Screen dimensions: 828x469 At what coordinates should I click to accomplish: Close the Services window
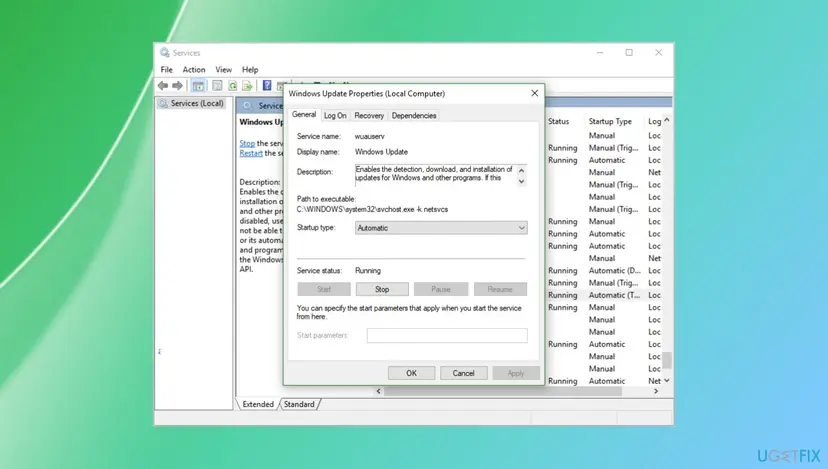[x=658, y=53]
